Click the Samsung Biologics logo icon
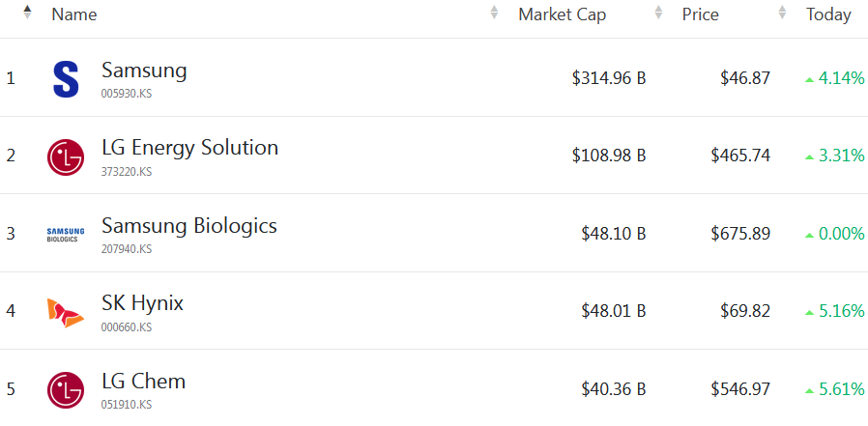 [x=66, y=234]
